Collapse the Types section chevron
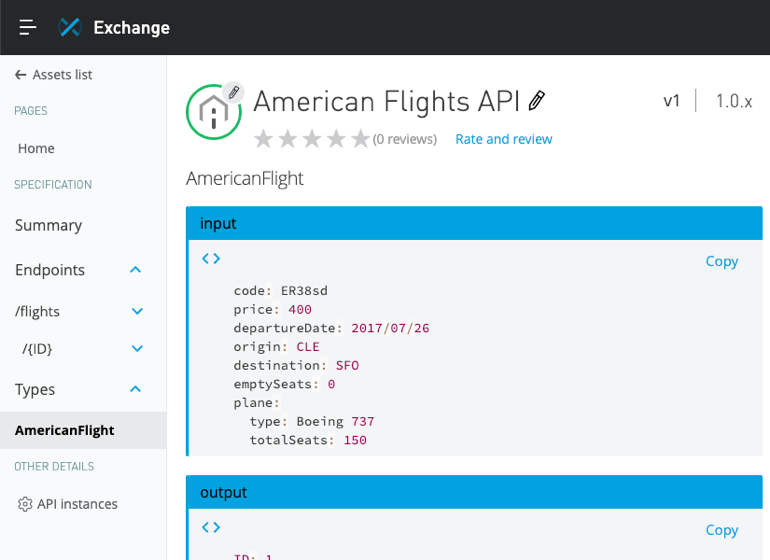Screen dimensions: 770x560 (136, 389)
